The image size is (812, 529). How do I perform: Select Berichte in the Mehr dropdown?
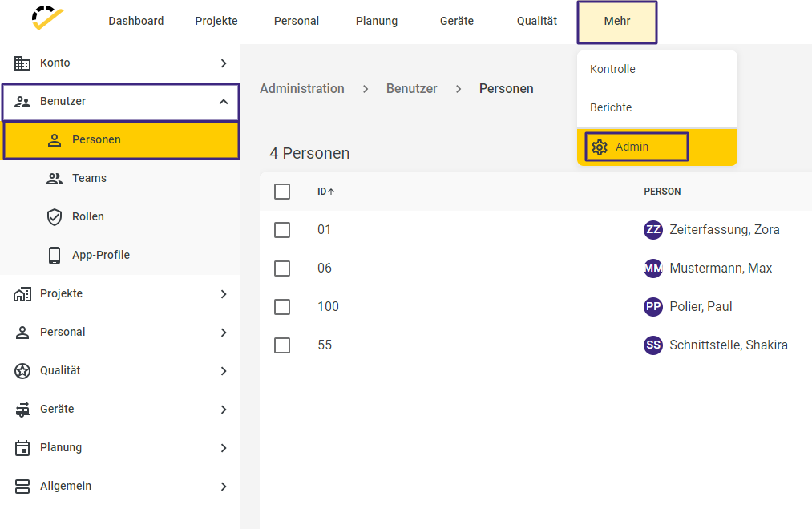[657, 107]
